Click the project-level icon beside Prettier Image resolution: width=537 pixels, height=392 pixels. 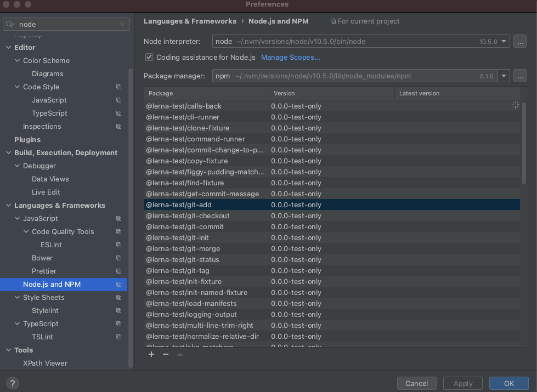pyautogui.click(x=118, y=271)
